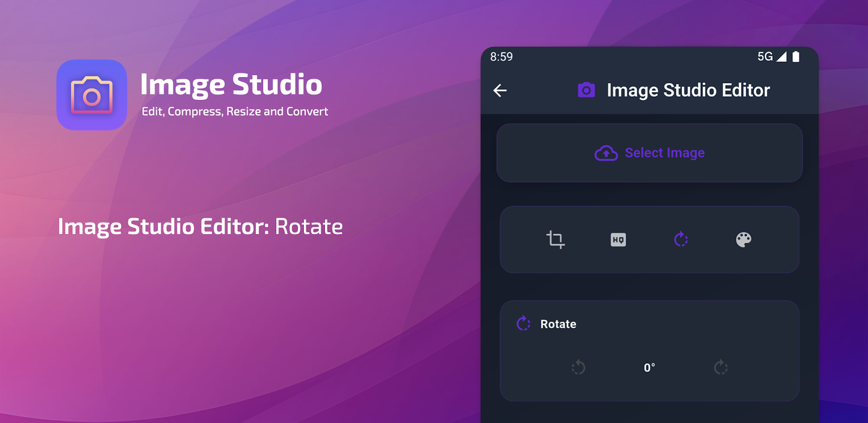Click the purple camera icon beside Image Studio Editor

[586, 90]
